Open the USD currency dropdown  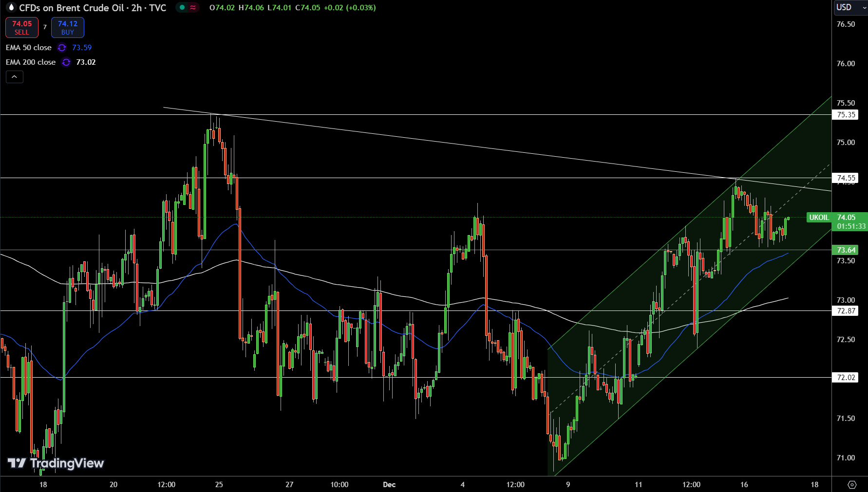850,7
